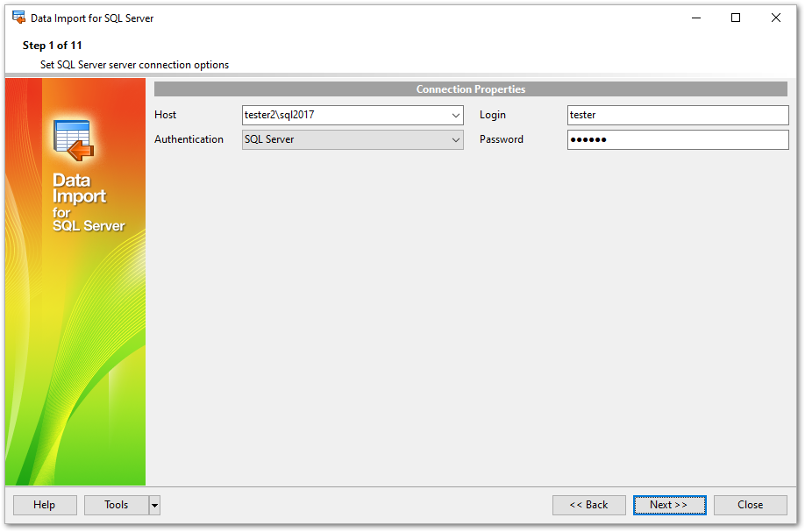Click the Data Import table logo in the sidebar
Image resolution: width=805 pixels, height=532 pixels.
tap(74, 140)
